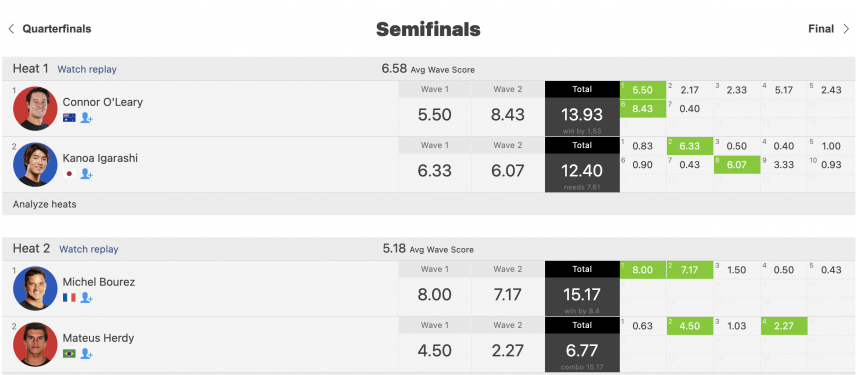Follow Kanoa Igarashi using the follow icon

tap(86, 174)
